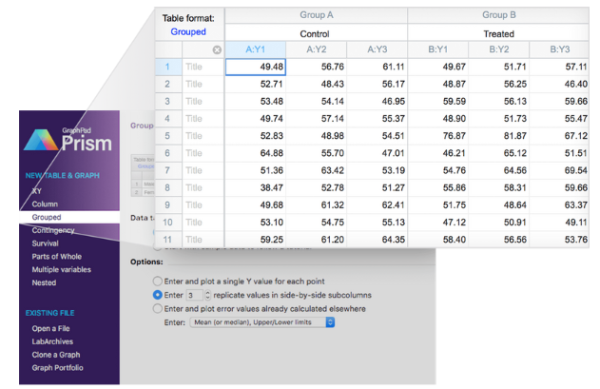Open the Mean (or median) Upper/Lower limits dropdown
Image resolution: width=600 pixels, height=389 pixels.
click(x=262, y=322)
